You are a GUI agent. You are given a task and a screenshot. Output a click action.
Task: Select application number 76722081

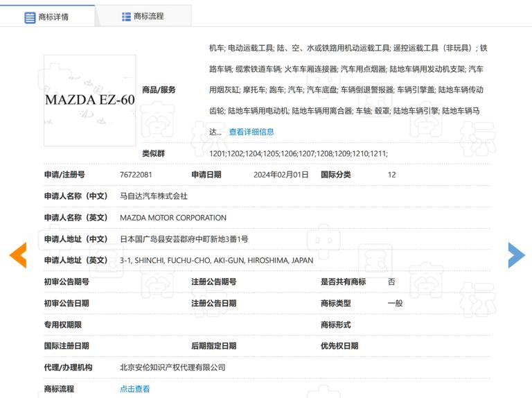[136, 175]
